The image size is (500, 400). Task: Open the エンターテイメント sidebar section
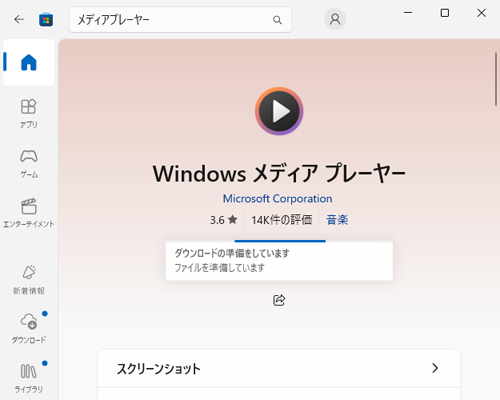click(29, 213)
